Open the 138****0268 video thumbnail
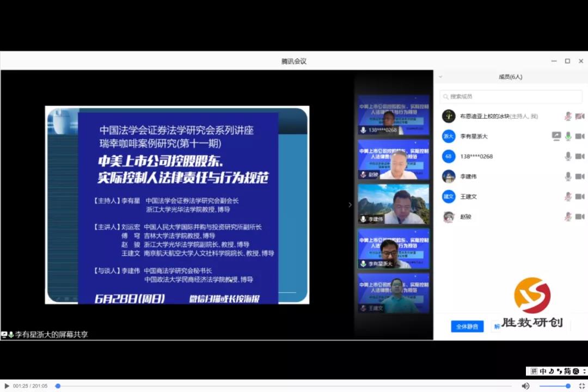Screen dimensions: 588x392 pyautogui.click(x=394, y=115)
